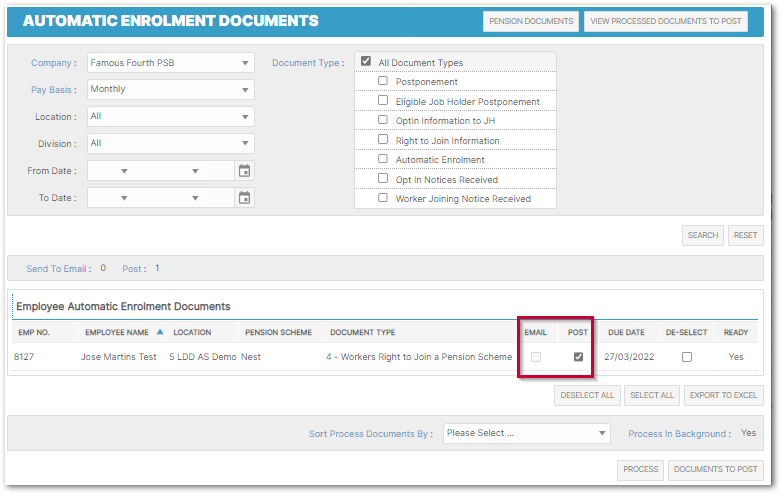Tick De-select checkbox for employee 8127
This screenshot has width=781, height=494.
coord(686,357)
